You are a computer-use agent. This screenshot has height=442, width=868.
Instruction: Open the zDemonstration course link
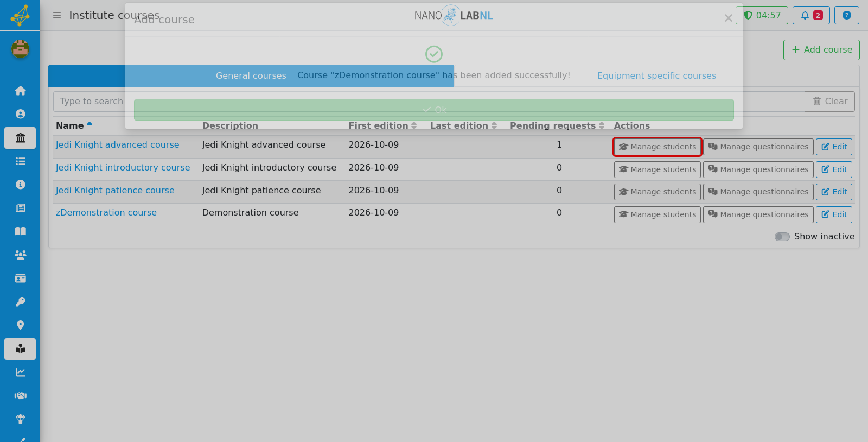[106, 213]
